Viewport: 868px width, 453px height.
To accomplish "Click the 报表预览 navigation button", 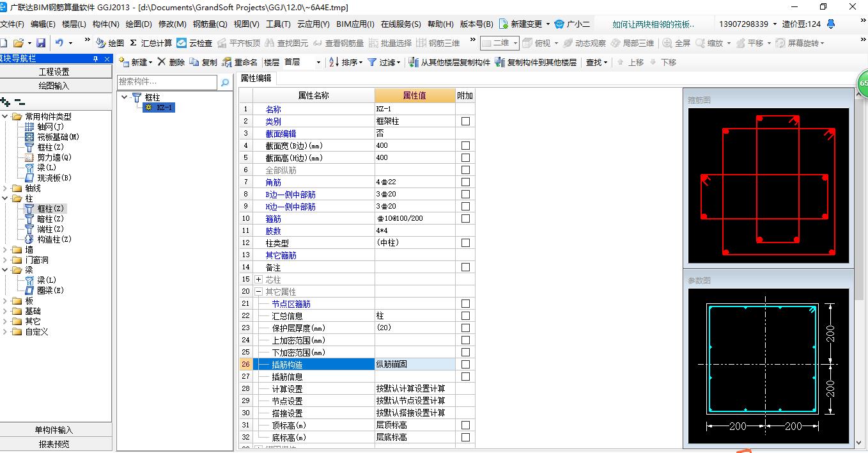I will click(56, 444).
